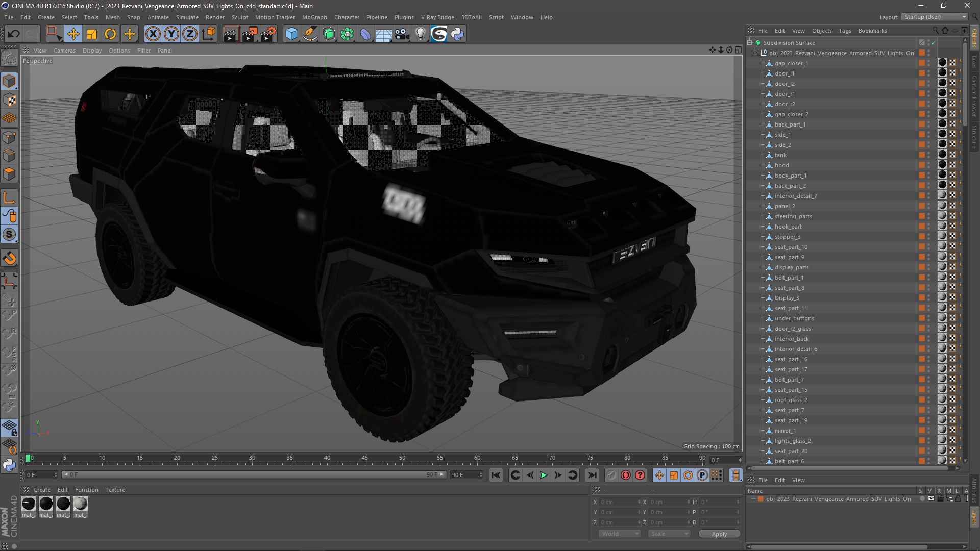Switch to Points mode
The image size is (980, 551).
tap(9, 137)
